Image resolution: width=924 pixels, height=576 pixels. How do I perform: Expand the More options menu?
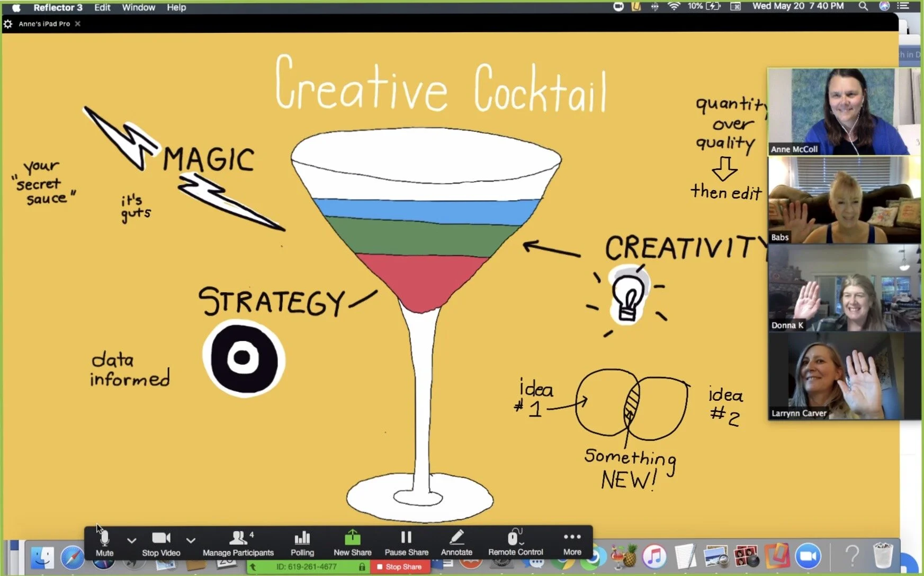coord(572,543)
